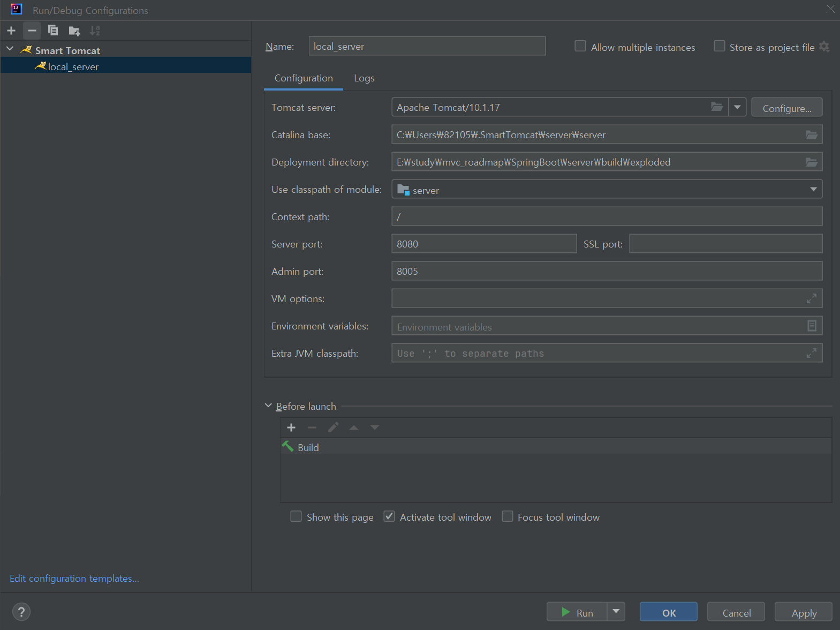The width and height of the screenshot is (840, 630).
Task: Add a new run configuration
Action: pyautogui.click(x=11, y=31)
